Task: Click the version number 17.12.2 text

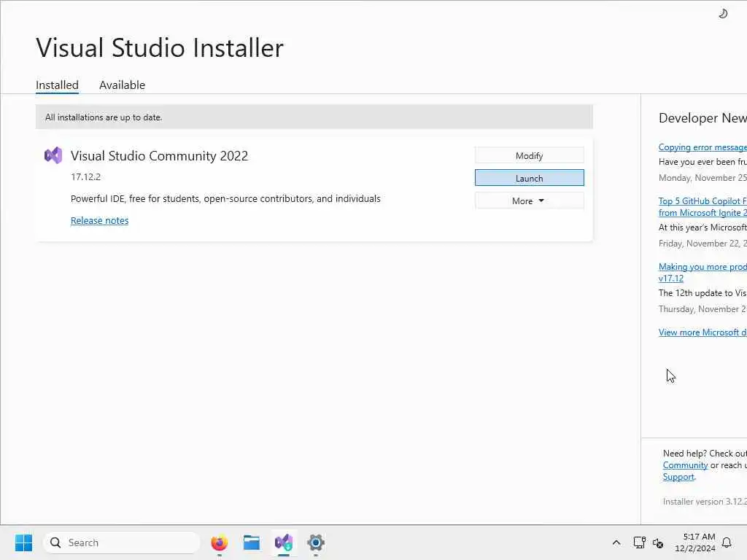Action: pyautogui.click(x=86, y=176)
